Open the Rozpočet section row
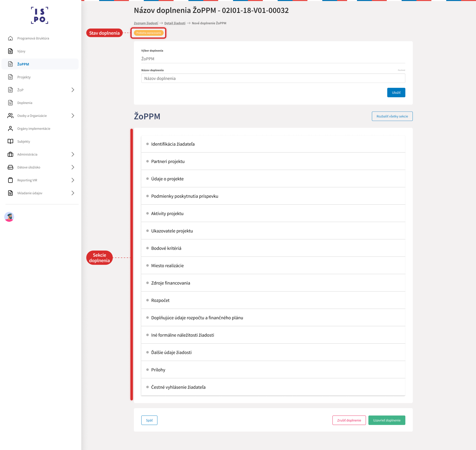 (273, 300)
